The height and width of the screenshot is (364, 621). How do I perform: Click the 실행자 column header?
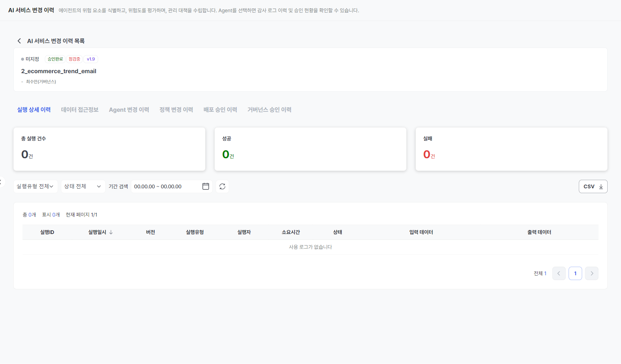click(244, 232)
